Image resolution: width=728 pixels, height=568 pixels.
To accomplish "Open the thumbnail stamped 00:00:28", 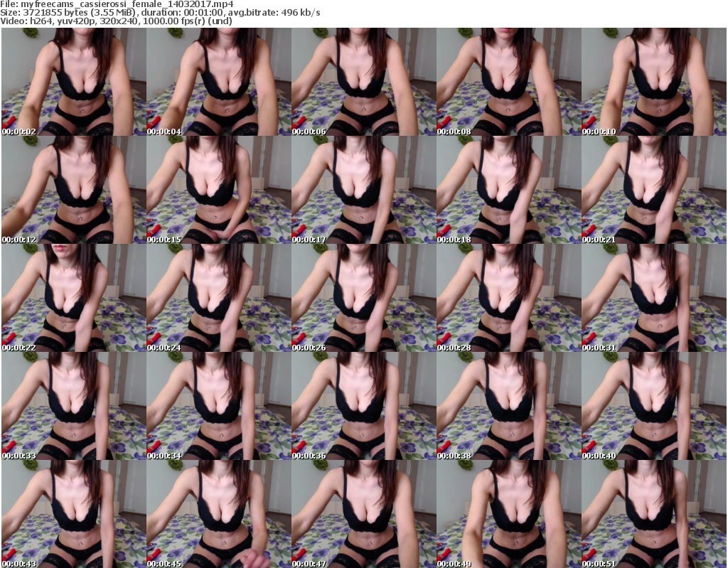I will pyautogui.click(x=509, y=298).
